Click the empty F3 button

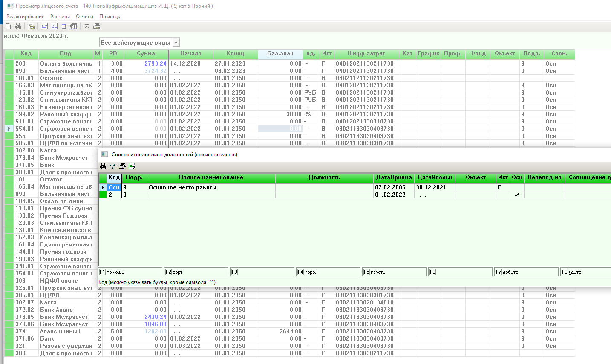262,272
